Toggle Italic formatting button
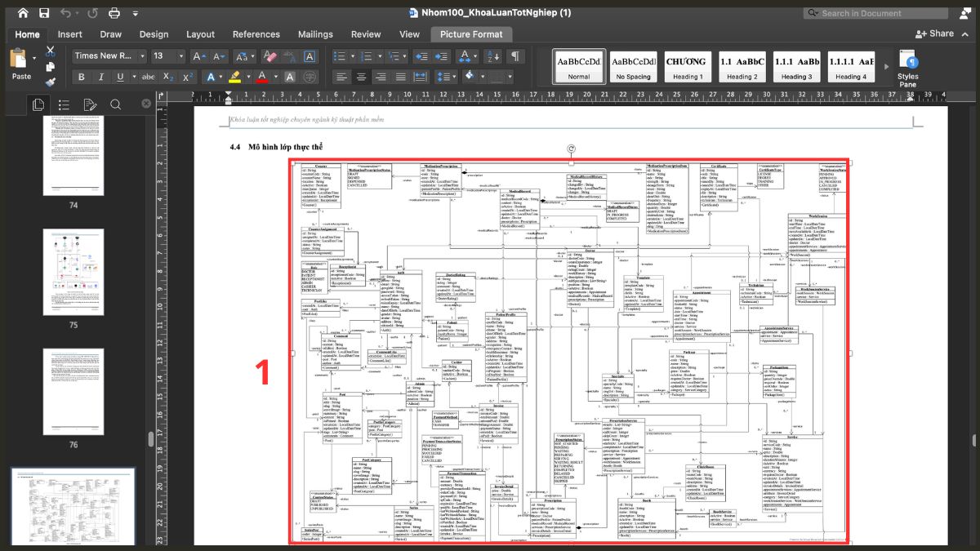 101,77
